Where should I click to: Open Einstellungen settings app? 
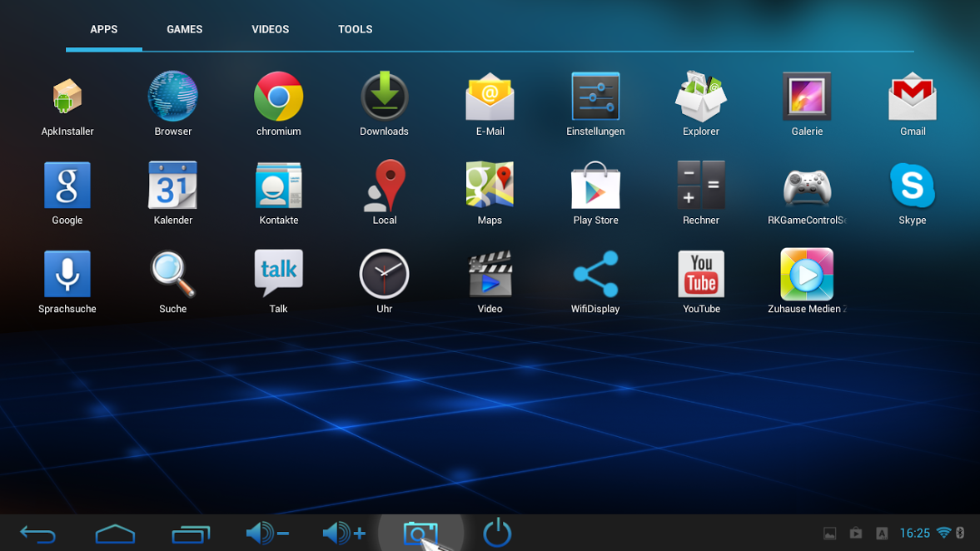[595, 97]
